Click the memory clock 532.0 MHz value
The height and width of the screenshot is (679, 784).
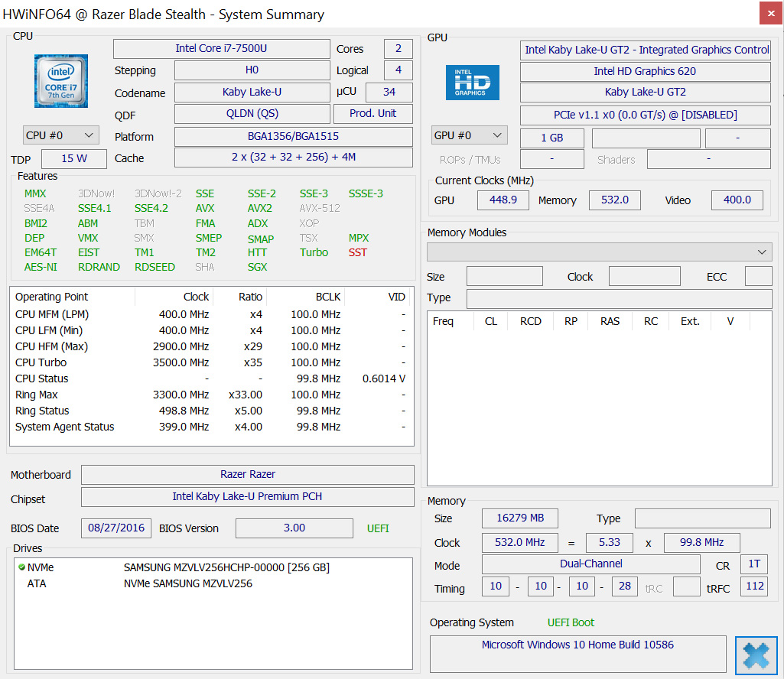pyautogui.click(x=520, y=542)
